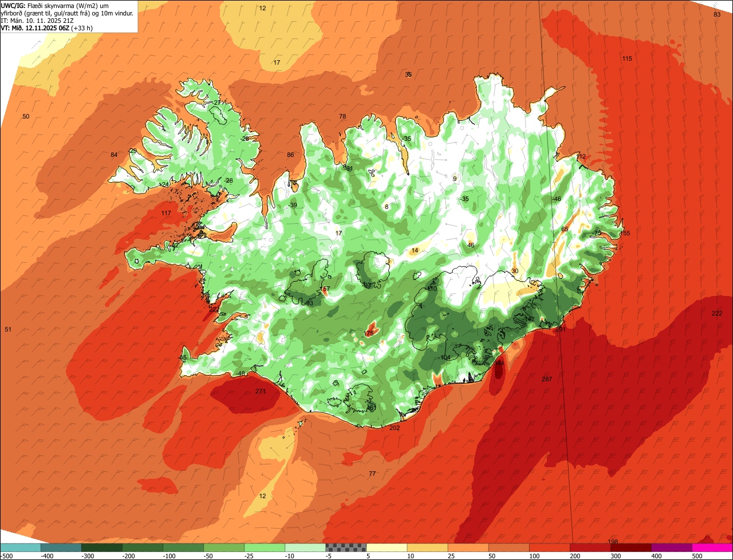Click the map value 287 southeast of Iceland

tap(547, 380)
